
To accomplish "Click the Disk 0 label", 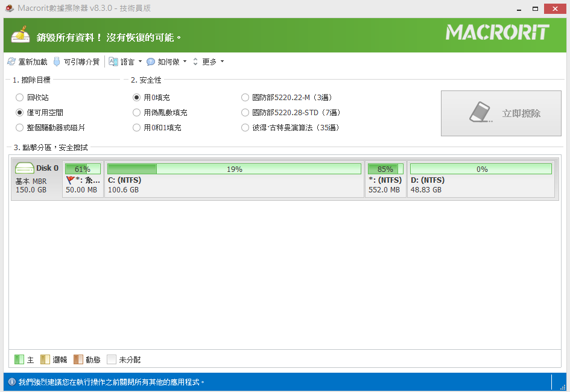I will [47, 168].
